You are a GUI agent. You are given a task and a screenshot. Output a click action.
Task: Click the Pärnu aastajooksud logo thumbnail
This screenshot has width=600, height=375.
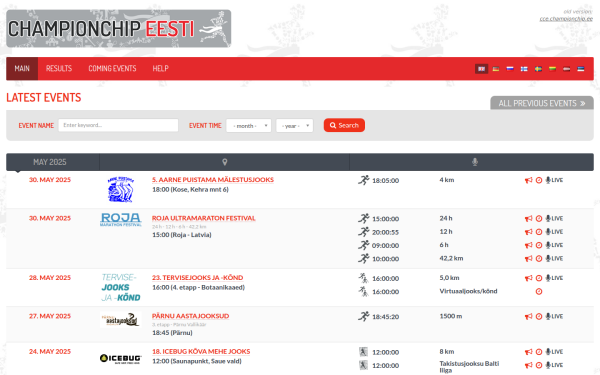pos(121,320)
